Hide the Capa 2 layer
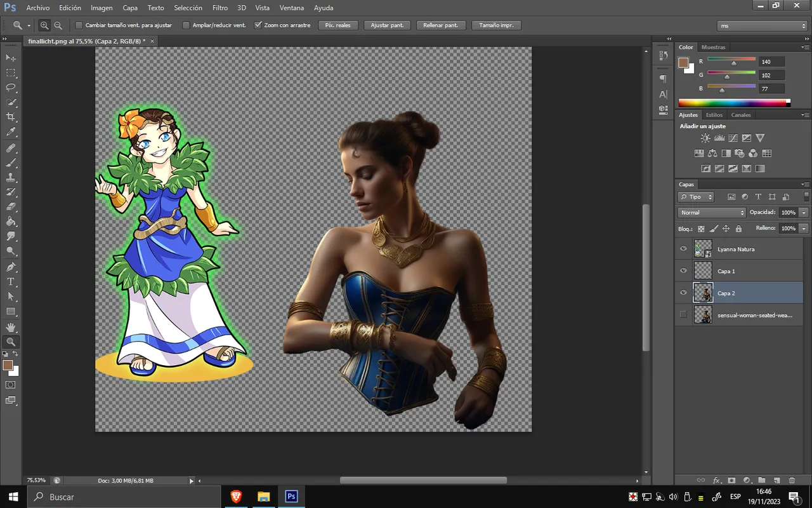This screenshot has width=812, height=508. [683, 293]
